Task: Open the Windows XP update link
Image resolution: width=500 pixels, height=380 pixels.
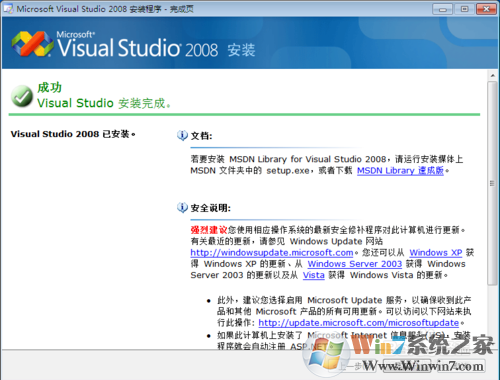Action: [436, 253]
